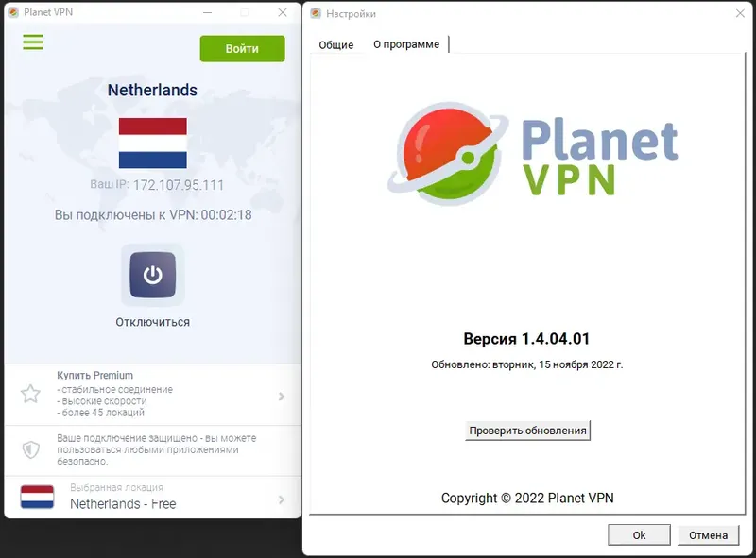Open the green hamburger menu

33,42
